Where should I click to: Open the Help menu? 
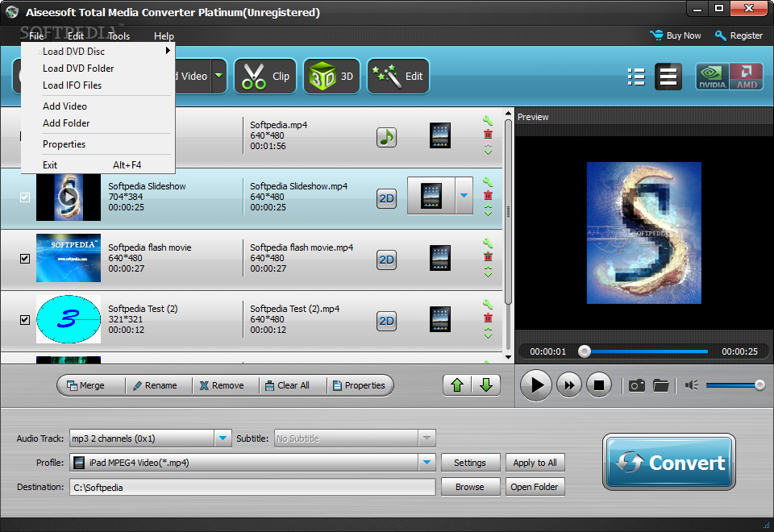164,36
